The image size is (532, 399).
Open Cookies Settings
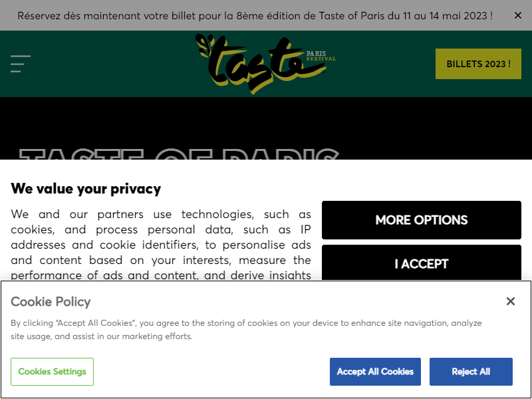[52, 372]
